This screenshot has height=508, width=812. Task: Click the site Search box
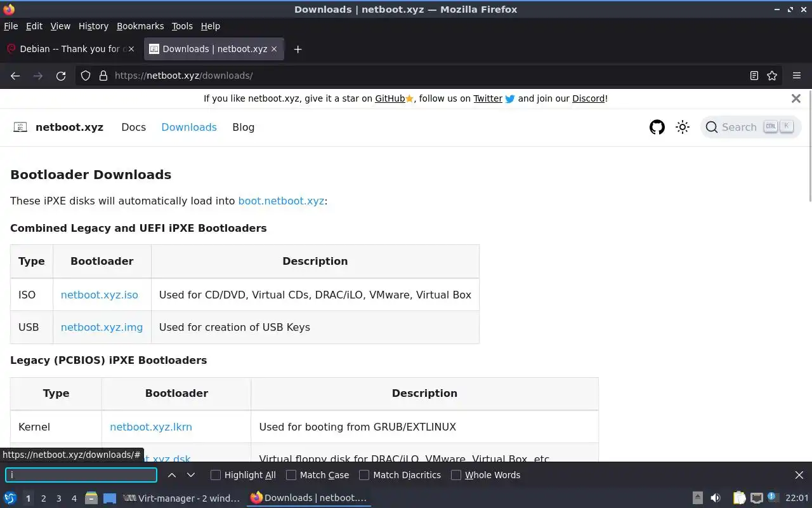coord(750,127)
